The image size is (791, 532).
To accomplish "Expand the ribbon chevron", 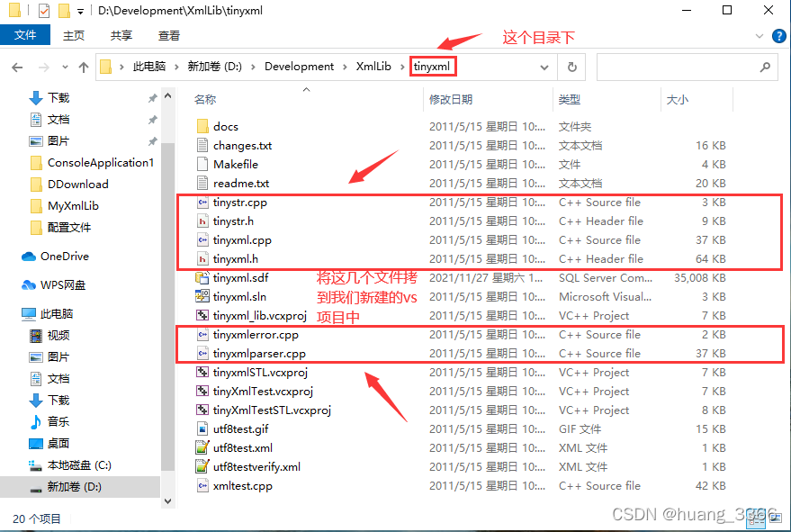I will tap(760, 36).
